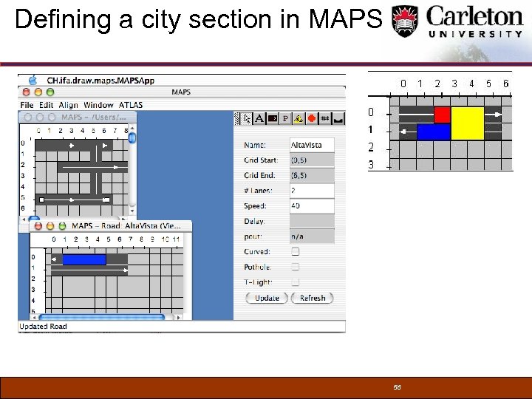Pick the pothole tool in the toolbar
Screen dimensions: 532x399
click(x=338, y=118)
